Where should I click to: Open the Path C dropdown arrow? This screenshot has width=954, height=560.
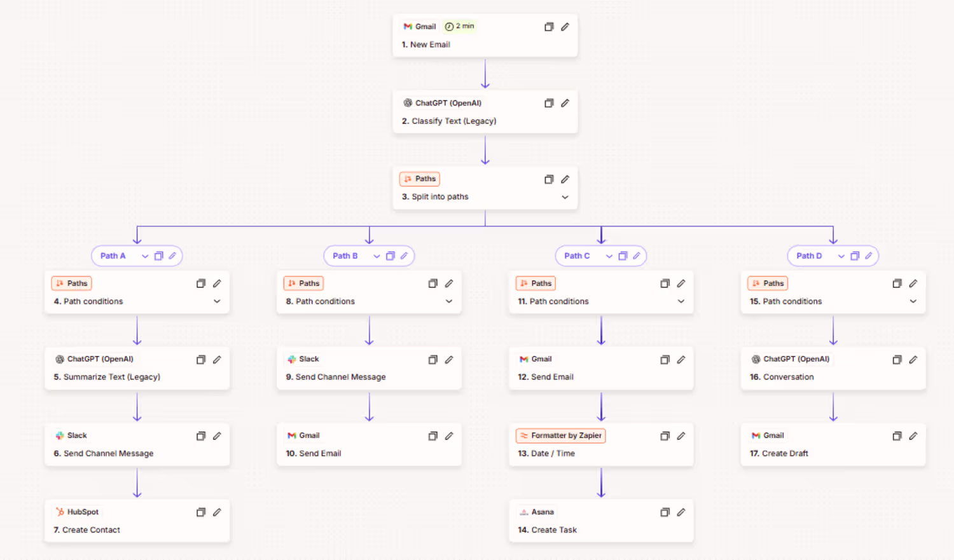[x=609, y=256]
